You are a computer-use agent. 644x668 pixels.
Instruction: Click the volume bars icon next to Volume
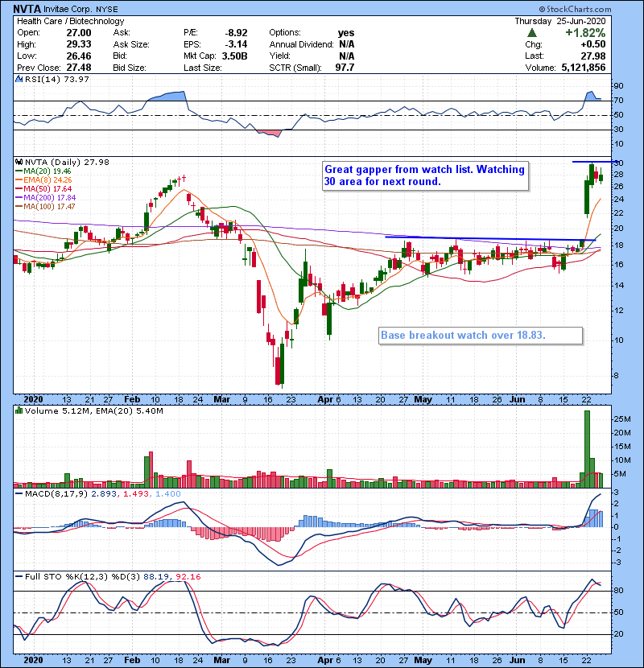[19, 410]
